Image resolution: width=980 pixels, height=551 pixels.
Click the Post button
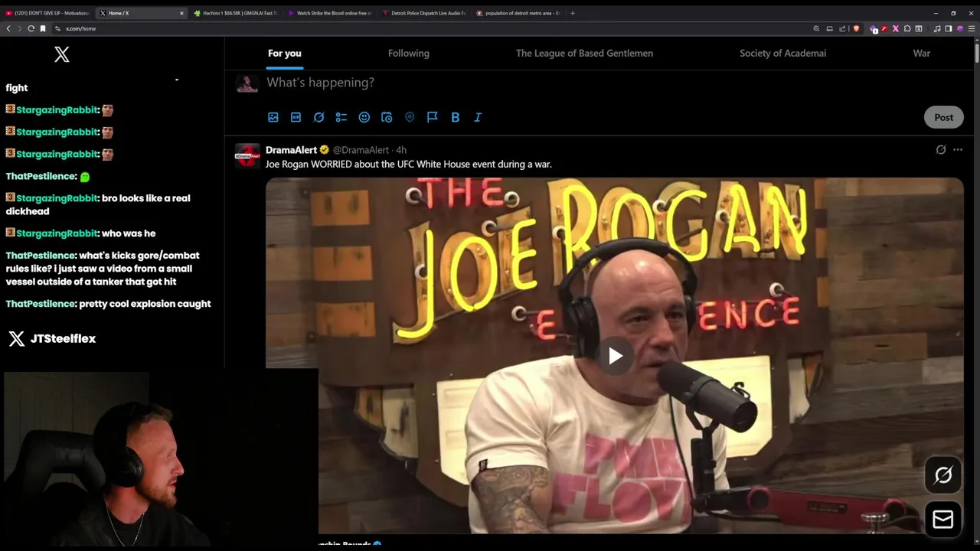943,117
